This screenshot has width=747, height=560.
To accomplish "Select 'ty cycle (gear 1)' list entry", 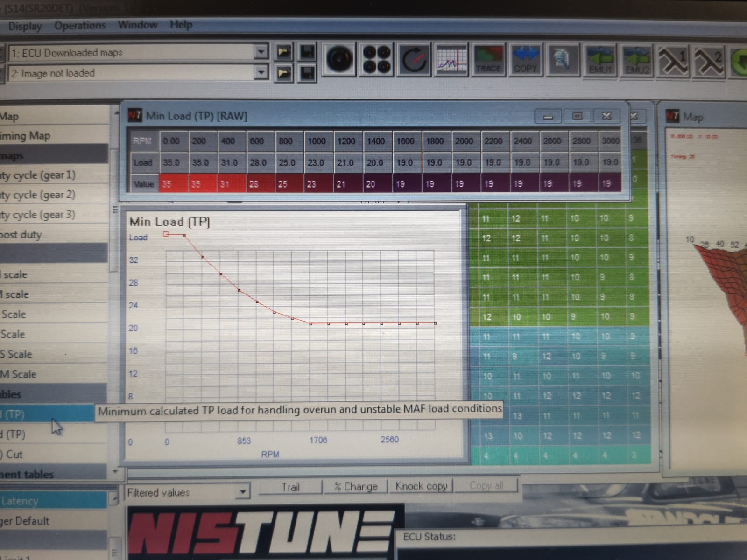I will [x=54, y=175].
